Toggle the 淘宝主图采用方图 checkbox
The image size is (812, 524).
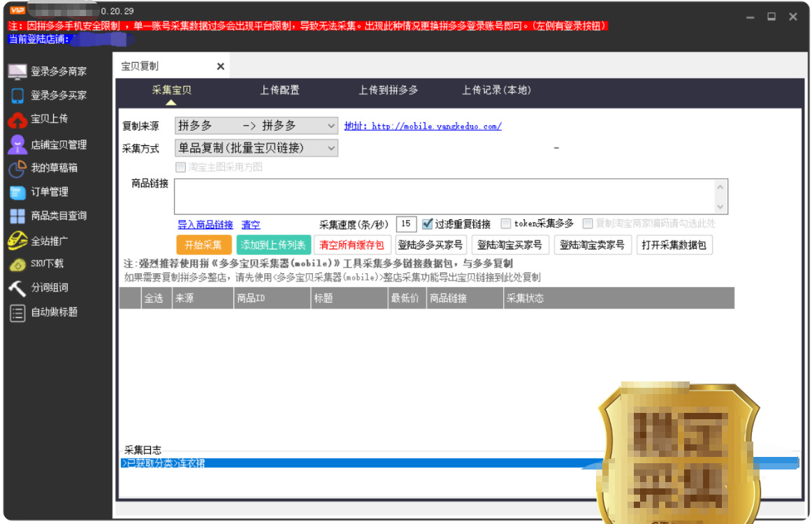point(181,167)
